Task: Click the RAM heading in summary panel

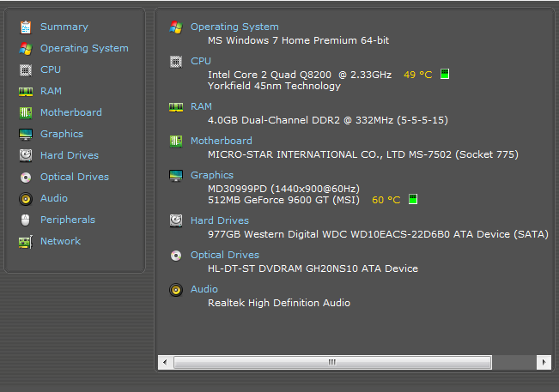Action: pyautogui.click(x=201, y=106)
